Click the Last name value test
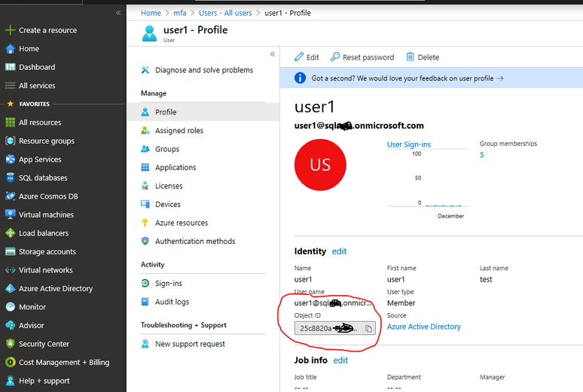This screenshot has height=392, width=583. [x=486, y=279]
